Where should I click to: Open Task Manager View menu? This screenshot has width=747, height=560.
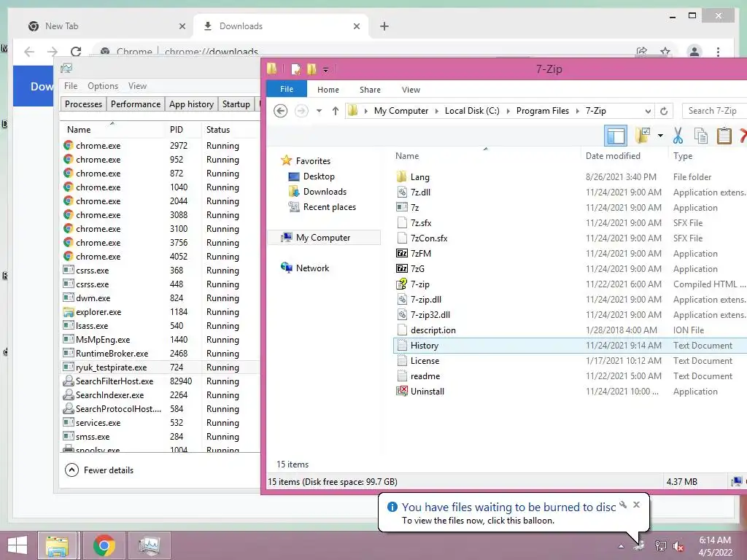pos(137,86)
